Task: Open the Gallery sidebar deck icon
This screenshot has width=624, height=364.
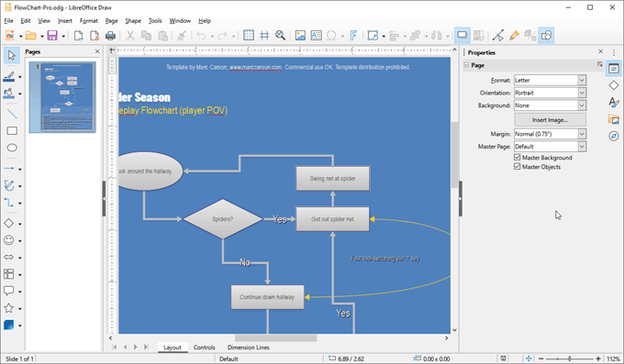Action: (614, 119)
